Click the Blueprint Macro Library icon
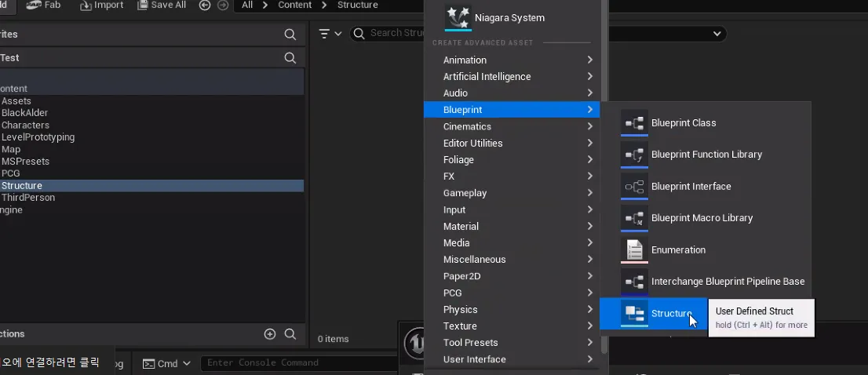 click(x=634, y=218)
